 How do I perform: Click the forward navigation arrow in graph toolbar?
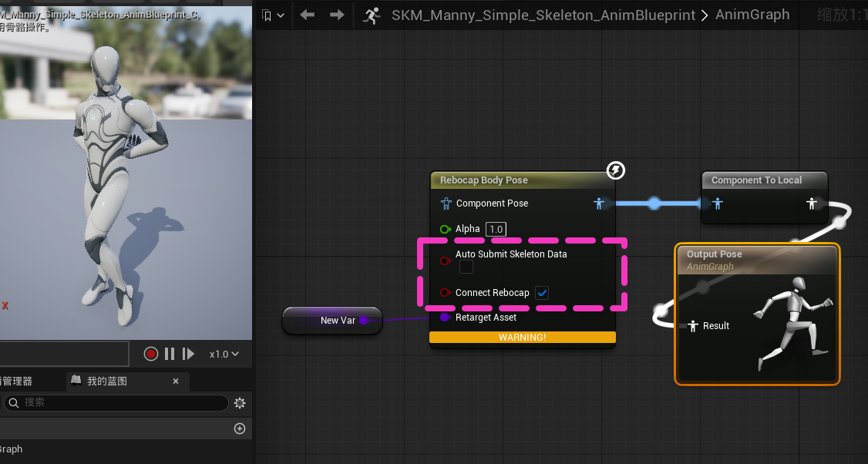336,15
